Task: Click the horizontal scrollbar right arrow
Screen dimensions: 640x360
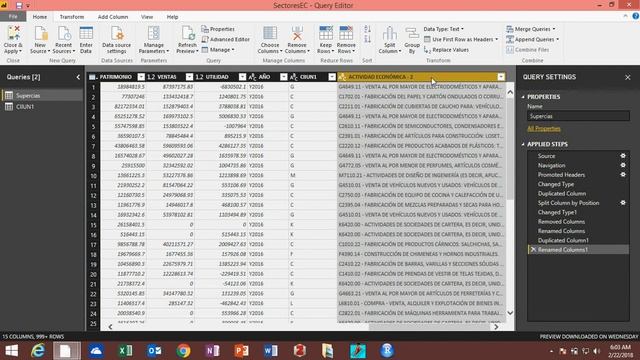Action: point(496,327)
